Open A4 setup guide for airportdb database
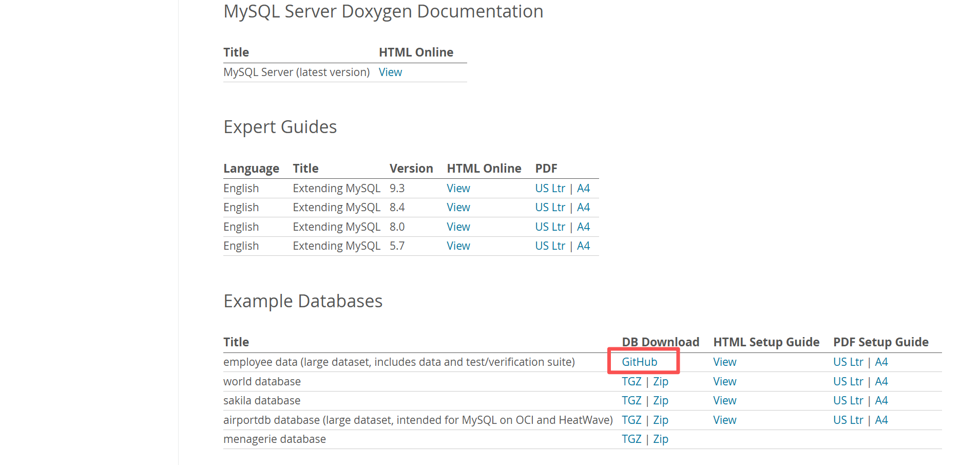980x465 pixels. tap(881, 420)
